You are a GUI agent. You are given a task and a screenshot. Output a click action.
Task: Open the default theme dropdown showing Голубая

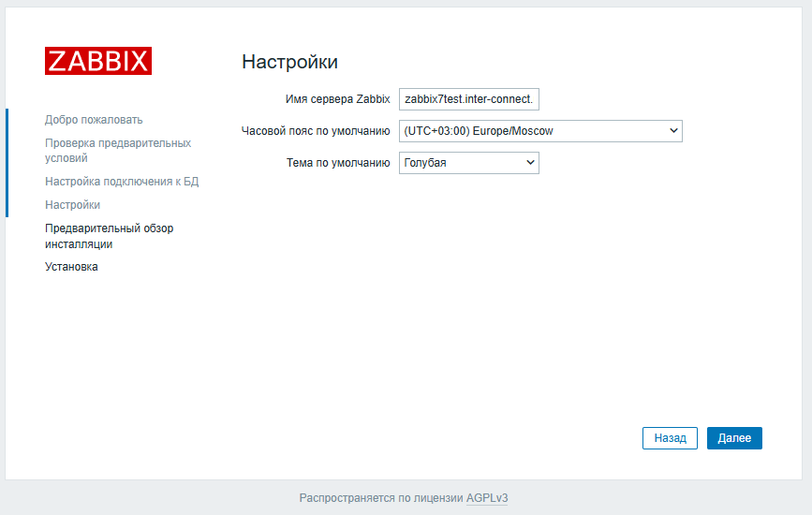click(x=468, y=163)
